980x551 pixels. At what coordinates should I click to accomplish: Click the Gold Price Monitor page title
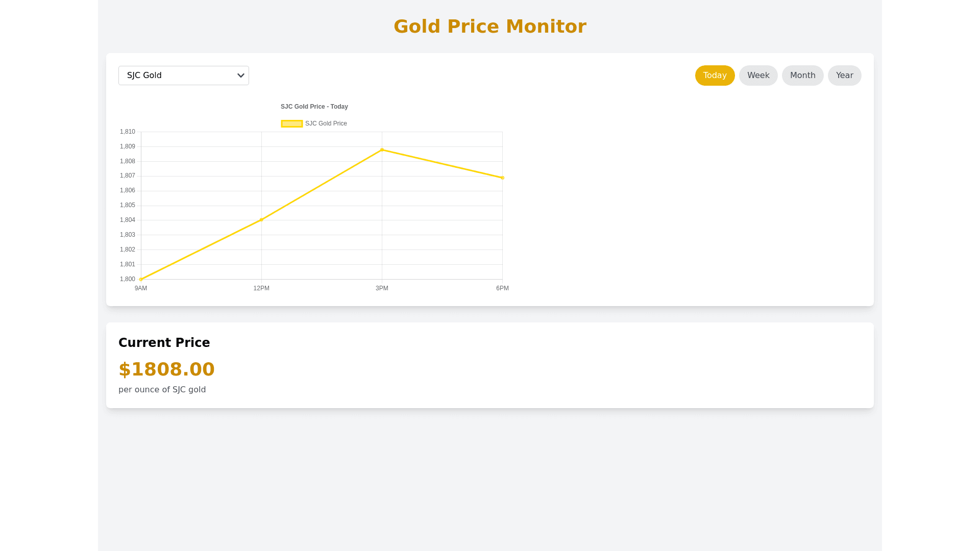point(490,27)
